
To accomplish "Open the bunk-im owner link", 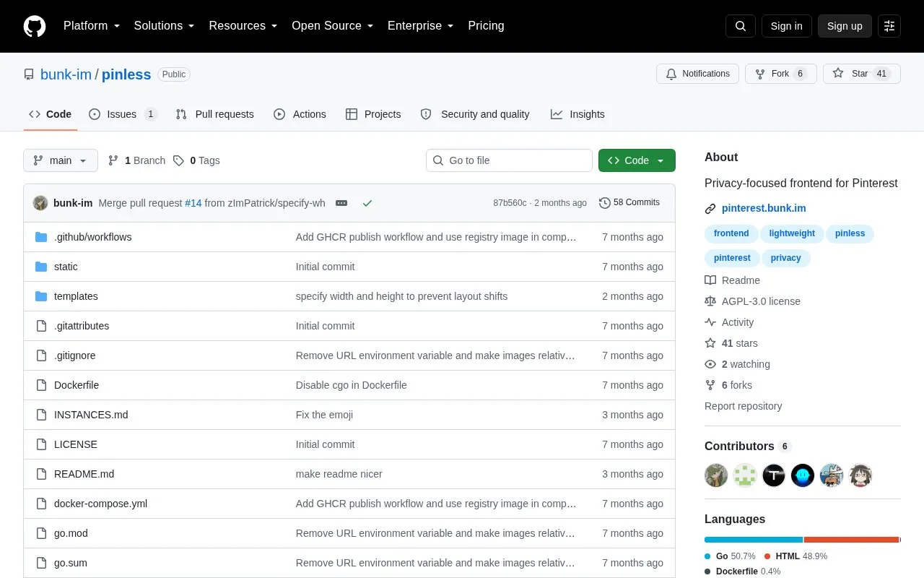I will tap(66, 74).
